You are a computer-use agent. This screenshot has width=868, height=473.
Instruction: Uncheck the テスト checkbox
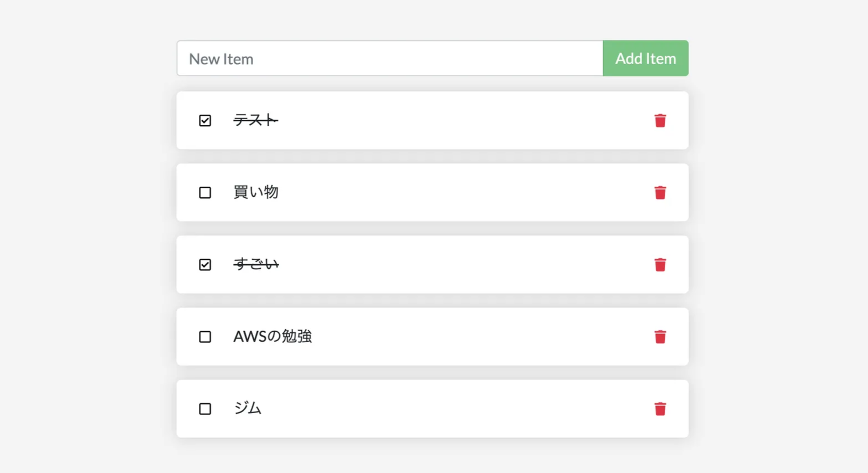[205, 121]
